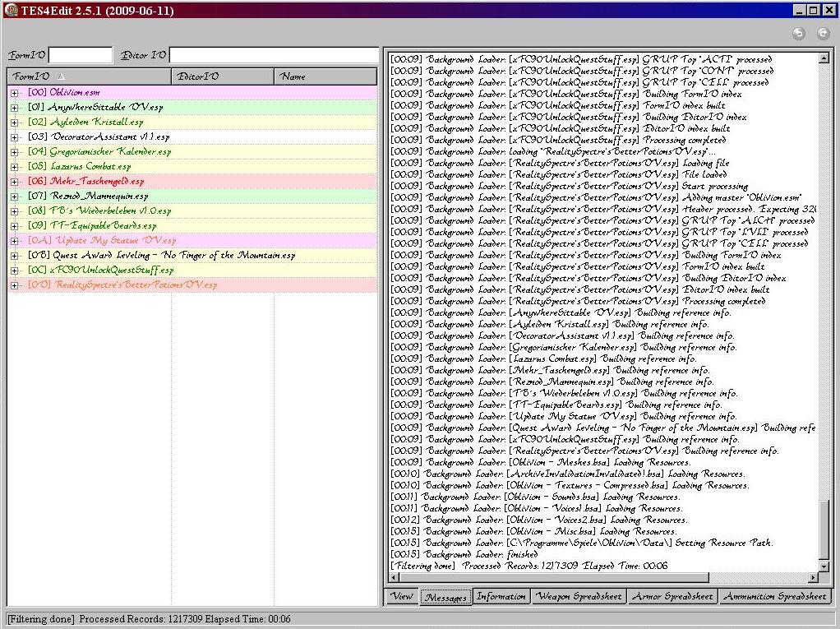The image size is (840, 629).
Task: Expand the Oblivion.esm tree node
Action: tap(15, 93)
